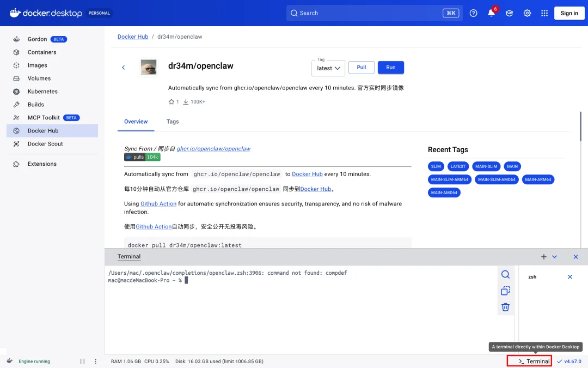The width and height of the screenshot is (588, 368).
Task: Click the RAM 1.06 GB status text
Action: coord(126,361)
